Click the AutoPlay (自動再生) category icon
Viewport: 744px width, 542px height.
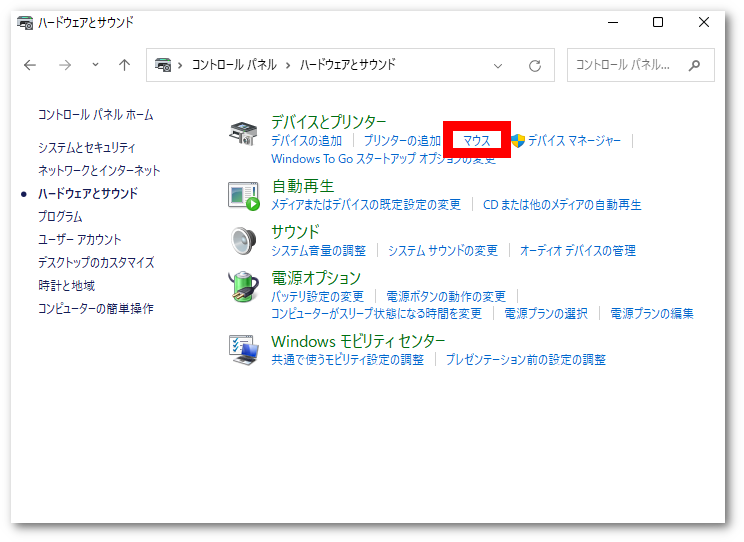(x=243, y=196)
